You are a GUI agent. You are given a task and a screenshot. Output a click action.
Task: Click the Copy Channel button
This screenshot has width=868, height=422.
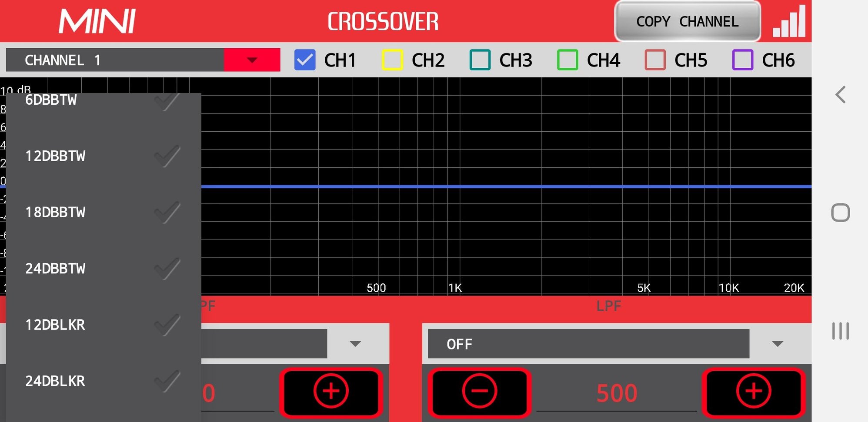[x=687, y=22]
